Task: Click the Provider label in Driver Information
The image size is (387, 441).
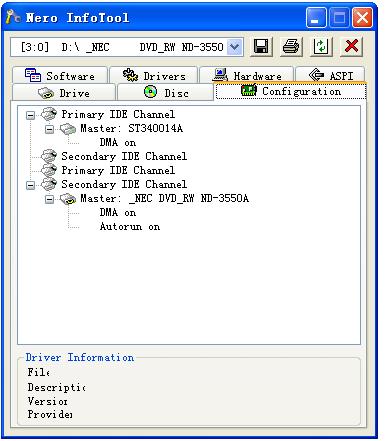Action: click(x=50, y=414)
